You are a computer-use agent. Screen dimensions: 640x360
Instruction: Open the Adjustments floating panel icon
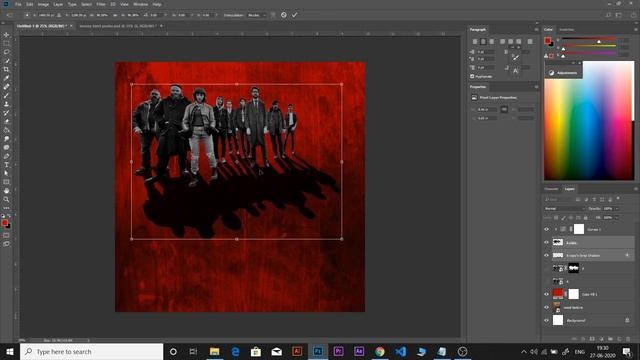pos(552,73)
